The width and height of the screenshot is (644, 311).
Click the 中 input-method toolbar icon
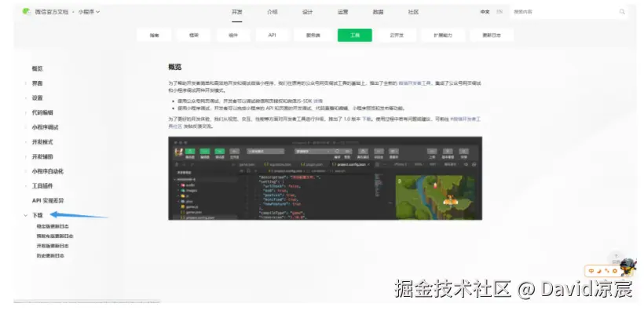pos(591,271)
